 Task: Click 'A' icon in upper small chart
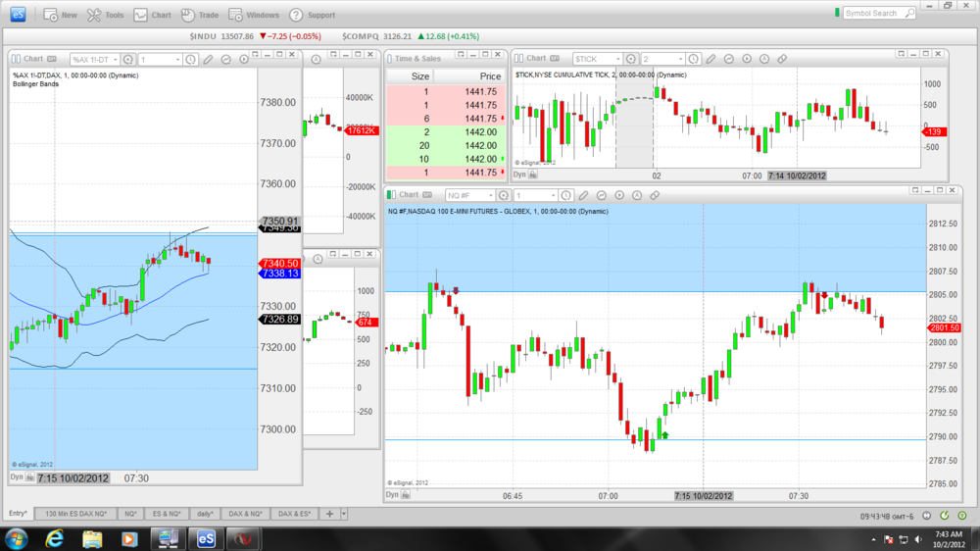click(x=317, y=60)
